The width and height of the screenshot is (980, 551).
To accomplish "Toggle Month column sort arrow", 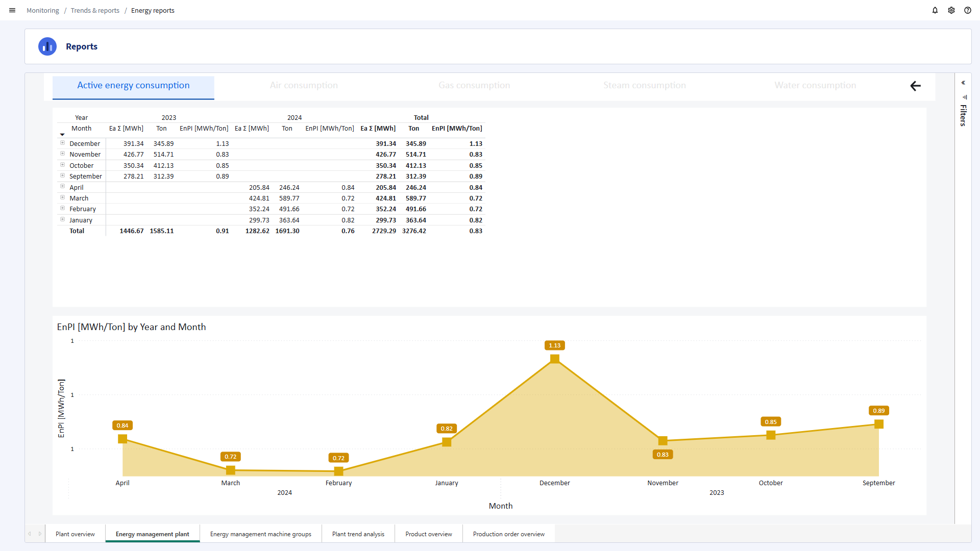I will pyautogui.click(x=62, y=135).
